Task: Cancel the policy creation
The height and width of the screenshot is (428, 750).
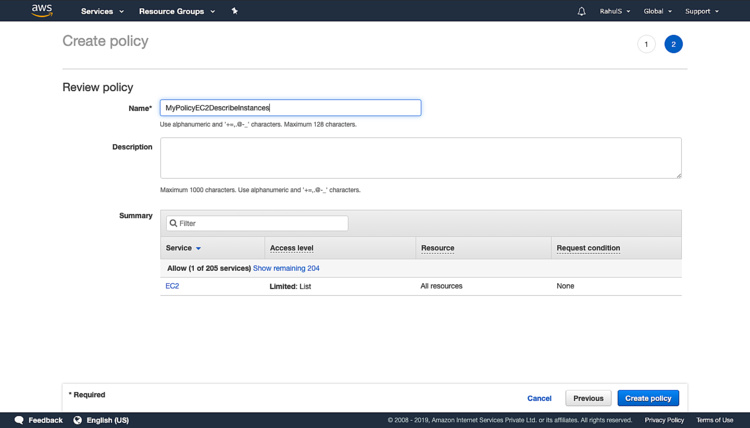Action: click(539, 398)
